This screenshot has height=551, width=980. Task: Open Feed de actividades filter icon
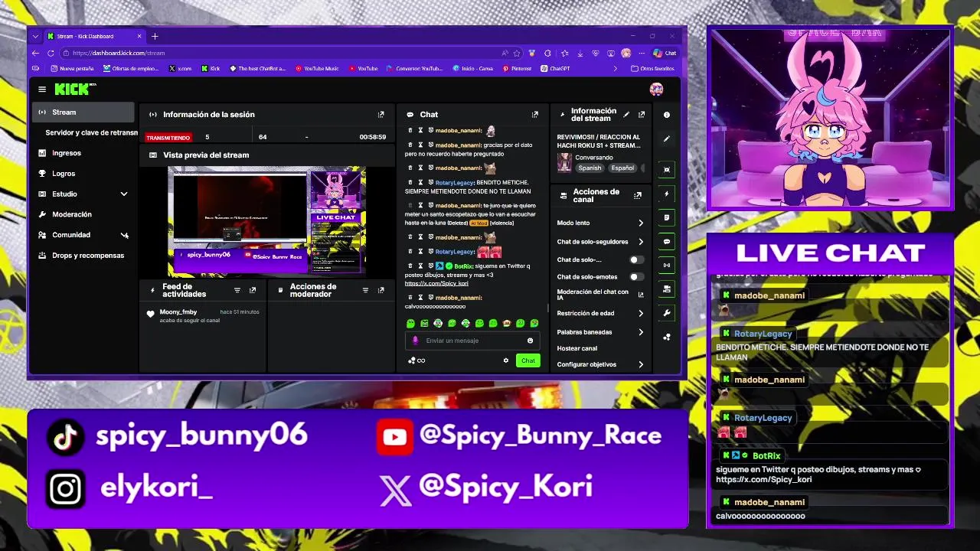coord(237,291)
